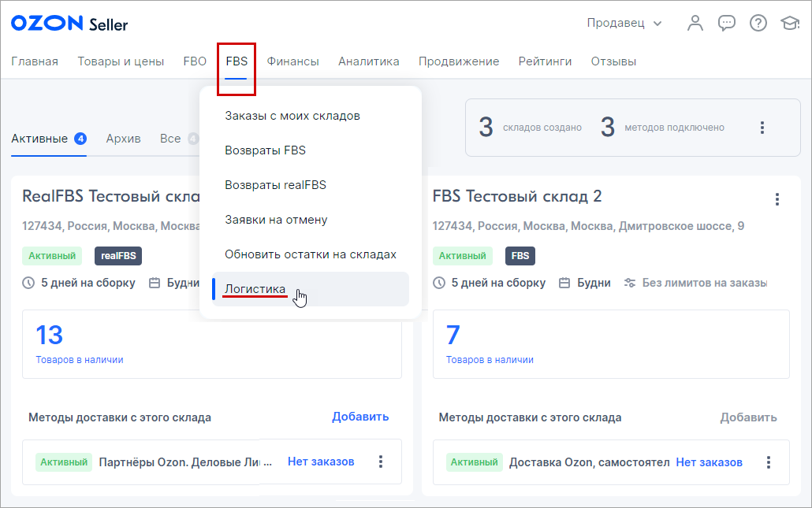Open kebab menu in warehouses summary panel
This screenshot has height=508, width=812.
(762, 126)
